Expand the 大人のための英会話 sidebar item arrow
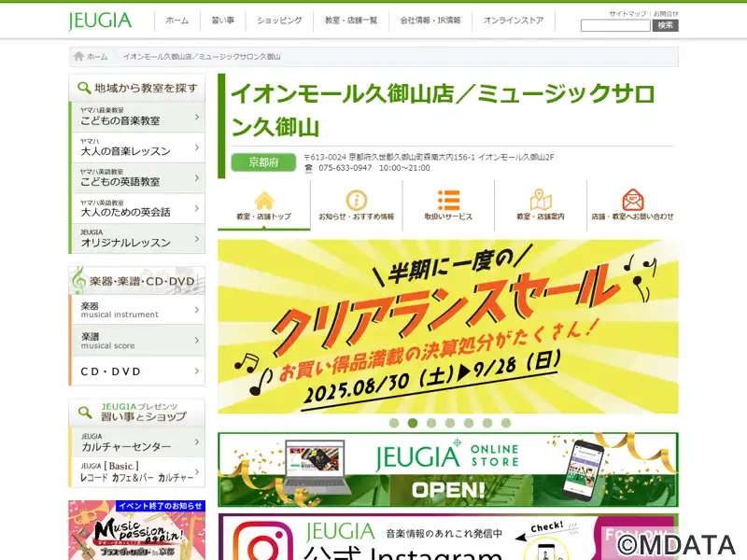 click(x=197, y=208)
